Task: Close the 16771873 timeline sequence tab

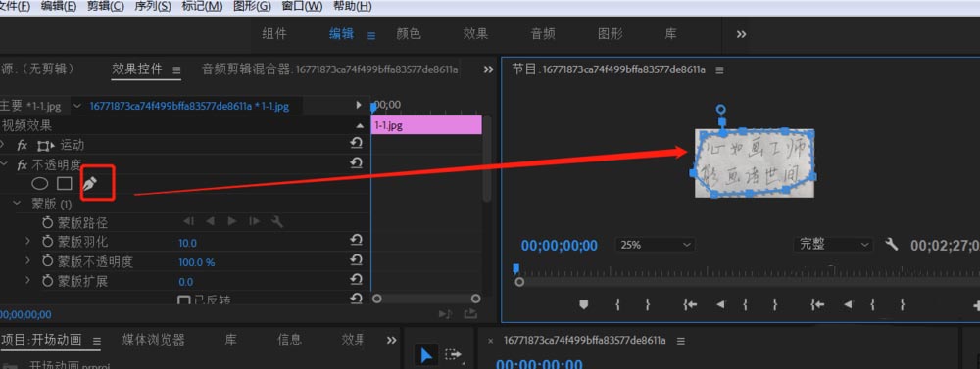Action: [x=491, y=341]
